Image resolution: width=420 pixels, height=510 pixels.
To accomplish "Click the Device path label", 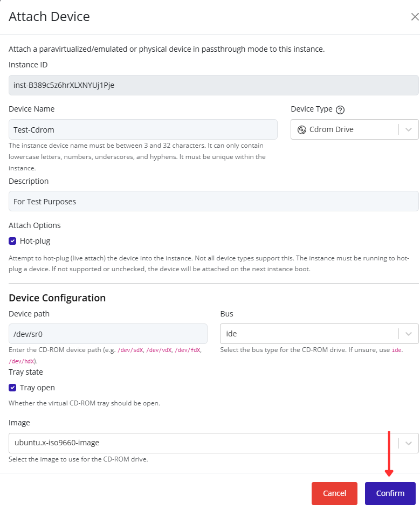I will 29,314.
